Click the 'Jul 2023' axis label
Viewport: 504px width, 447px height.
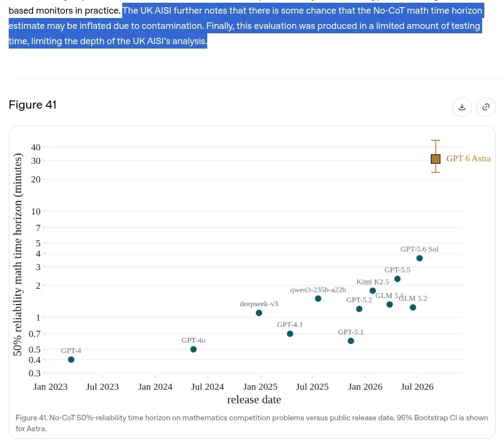click(102, 386)
